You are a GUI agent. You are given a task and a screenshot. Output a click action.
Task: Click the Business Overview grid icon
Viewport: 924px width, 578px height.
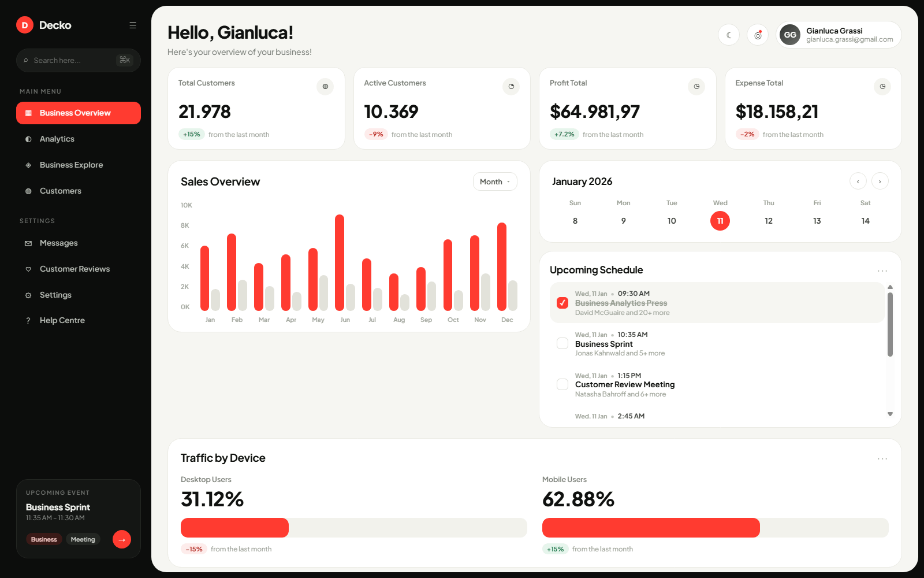coord(28,113)
